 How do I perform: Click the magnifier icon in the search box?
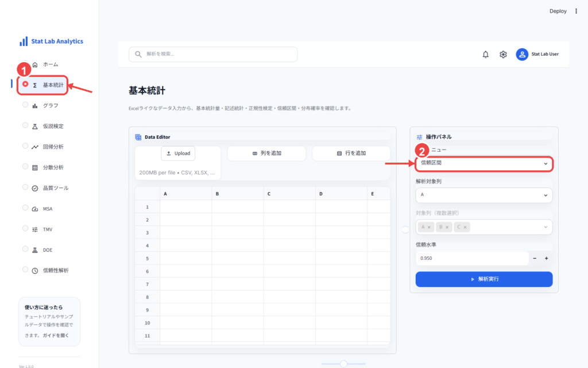tap(138, 54)
